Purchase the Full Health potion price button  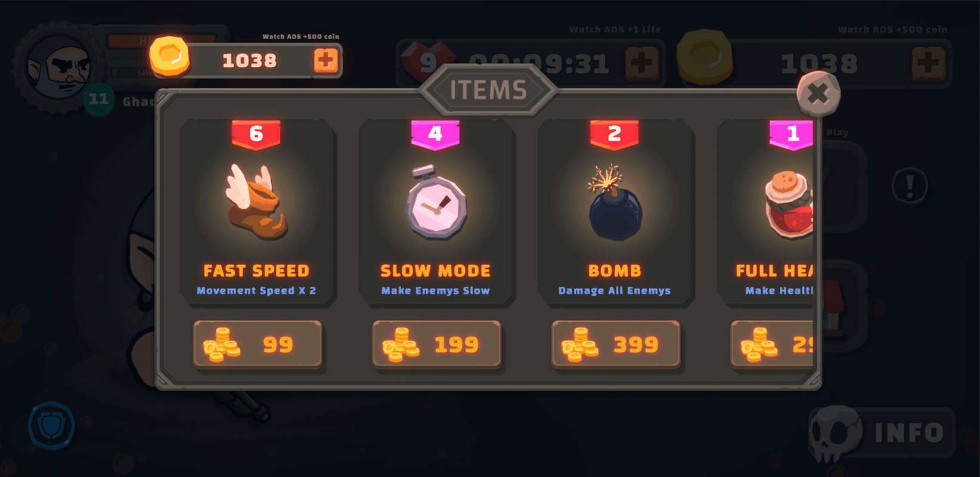(772, 344)
